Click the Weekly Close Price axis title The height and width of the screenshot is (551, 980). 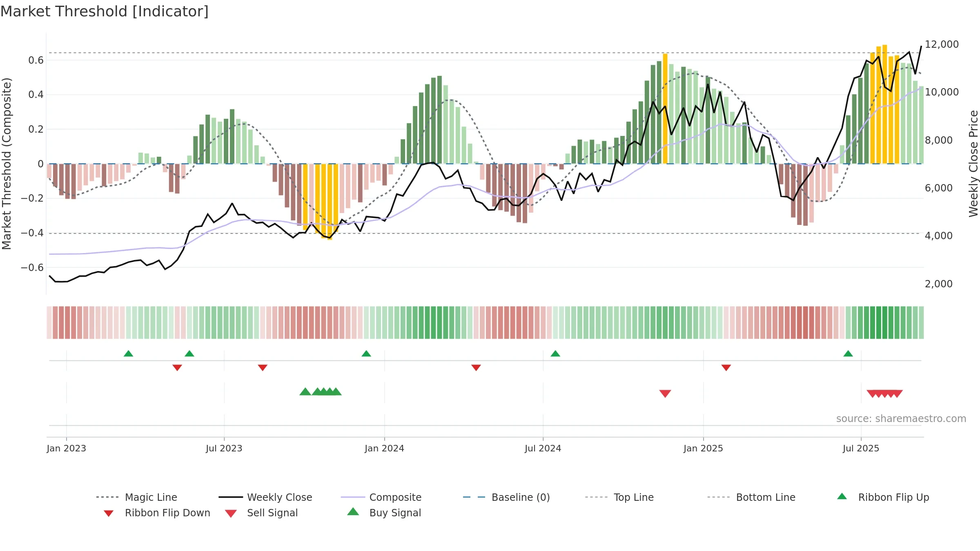coord(973,163)
